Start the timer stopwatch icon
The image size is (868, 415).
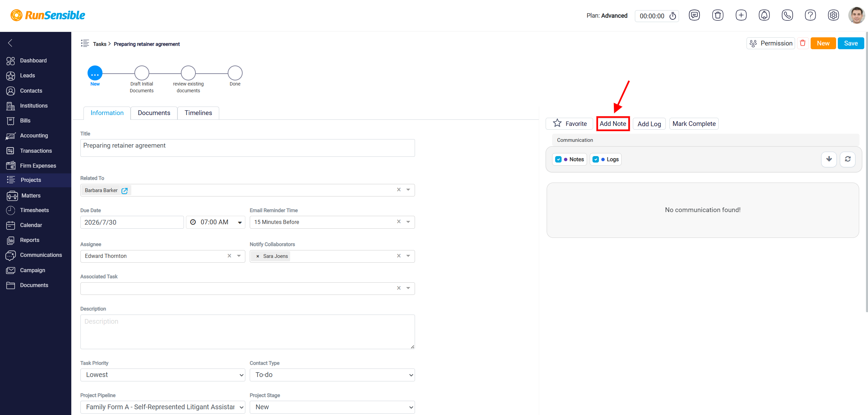[673, 16]
